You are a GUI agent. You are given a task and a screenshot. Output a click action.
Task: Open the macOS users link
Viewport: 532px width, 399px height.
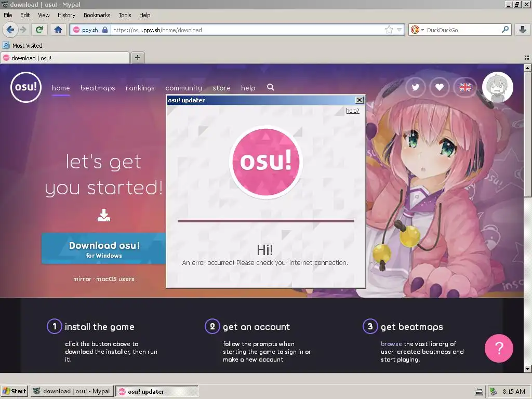[x=115, y=279]
